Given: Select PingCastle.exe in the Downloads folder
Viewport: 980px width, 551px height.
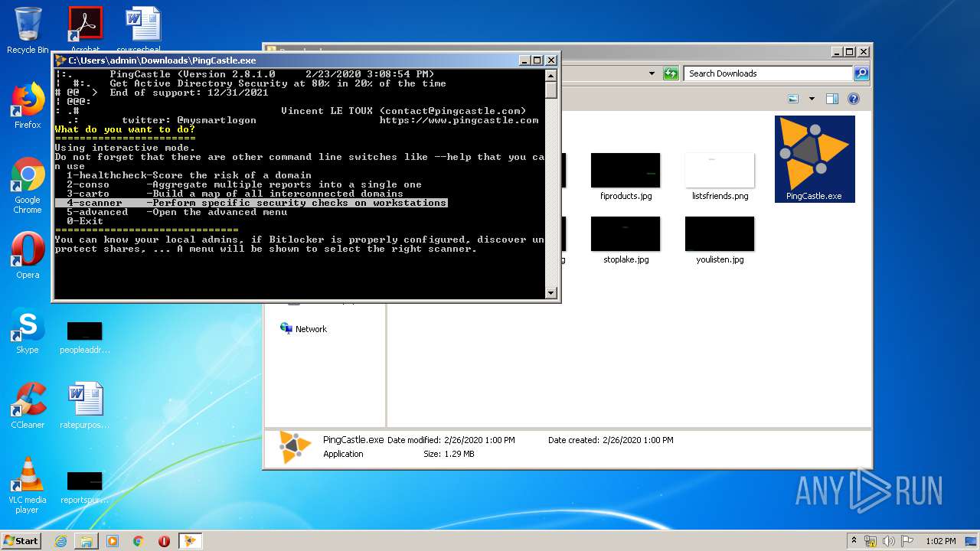Looking at the screenshot, I should pos(814,159).
